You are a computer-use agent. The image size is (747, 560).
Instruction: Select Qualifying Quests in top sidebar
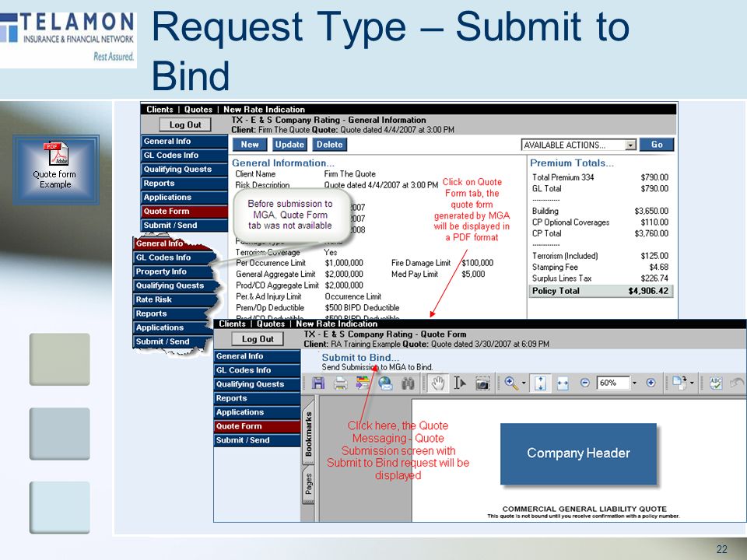[x=184, y=170]
